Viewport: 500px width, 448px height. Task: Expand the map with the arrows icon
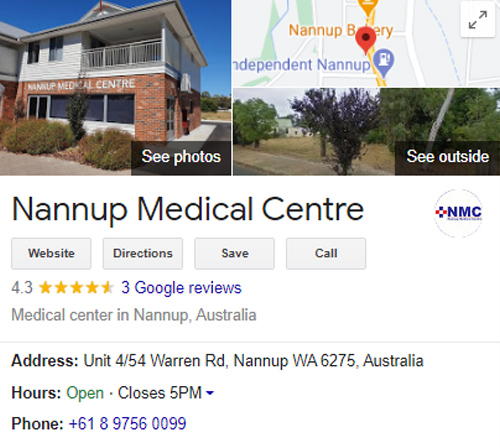coord(477,20)
